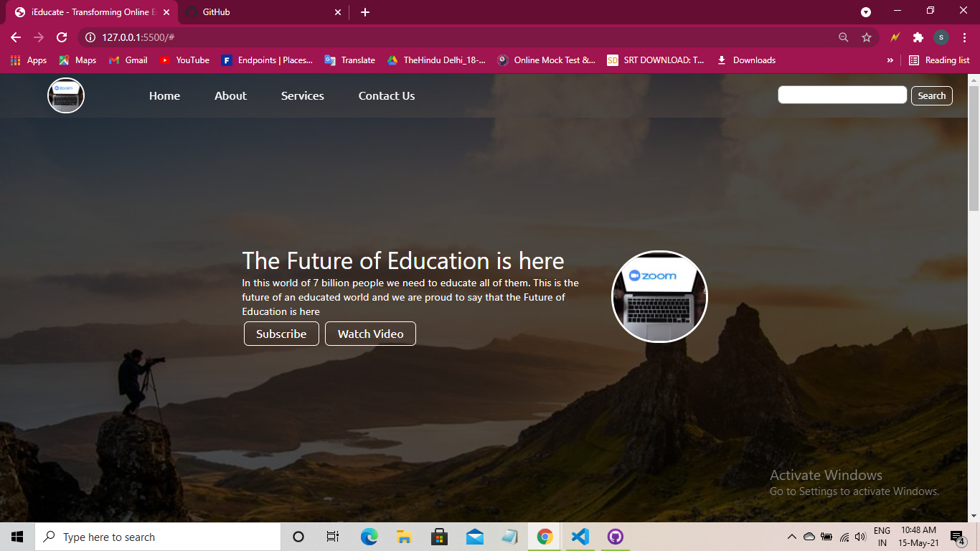This screenshot has width=980, height=551.
Task: Open the Contact Us page
Action: [387, 95]
